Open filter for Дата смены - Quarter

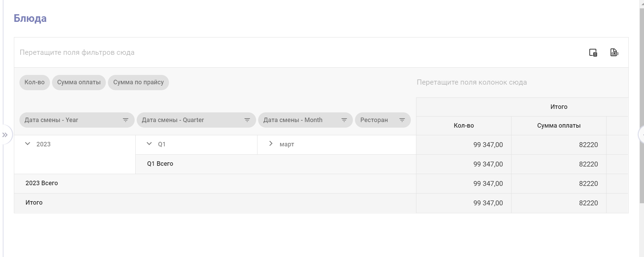pyautogui.click(x=247, y=120)
